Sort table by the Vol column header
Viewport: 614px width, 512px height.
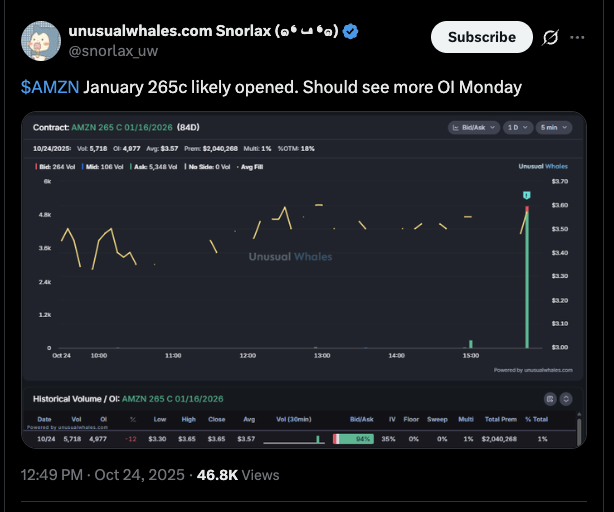coord(75,420)
